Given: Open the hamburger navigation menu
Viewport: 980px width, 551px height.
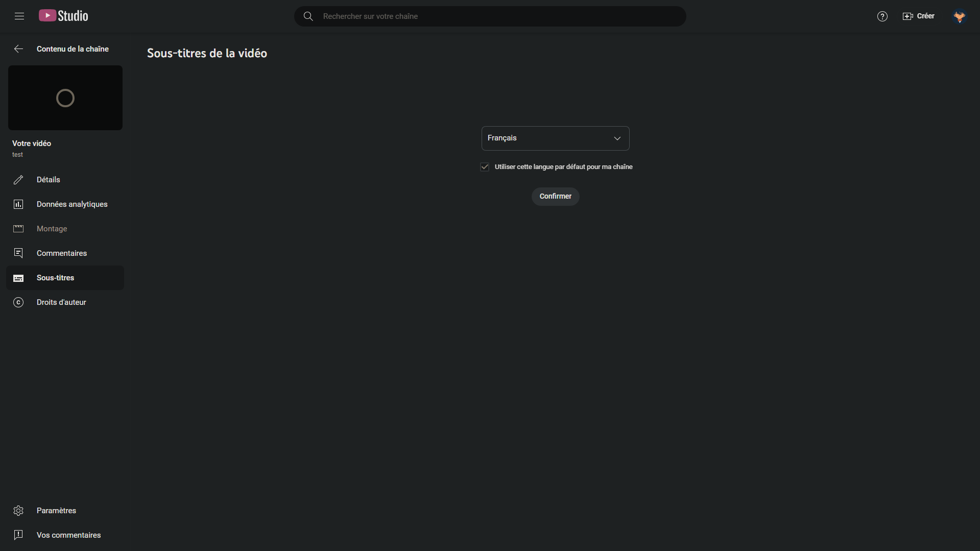Looking at the screenshot, I should [19, 16].
